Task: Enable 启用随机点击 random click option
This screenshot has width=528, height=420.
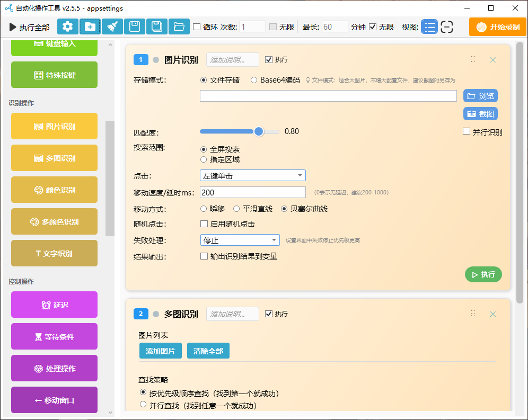Action: tap(204, 224)
